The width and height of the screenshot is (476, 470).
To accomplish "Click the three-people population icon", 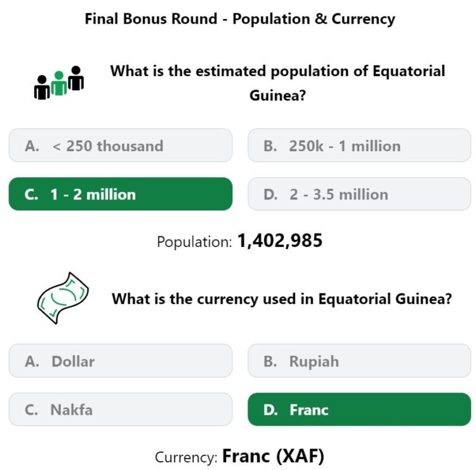I will point(59,83).
